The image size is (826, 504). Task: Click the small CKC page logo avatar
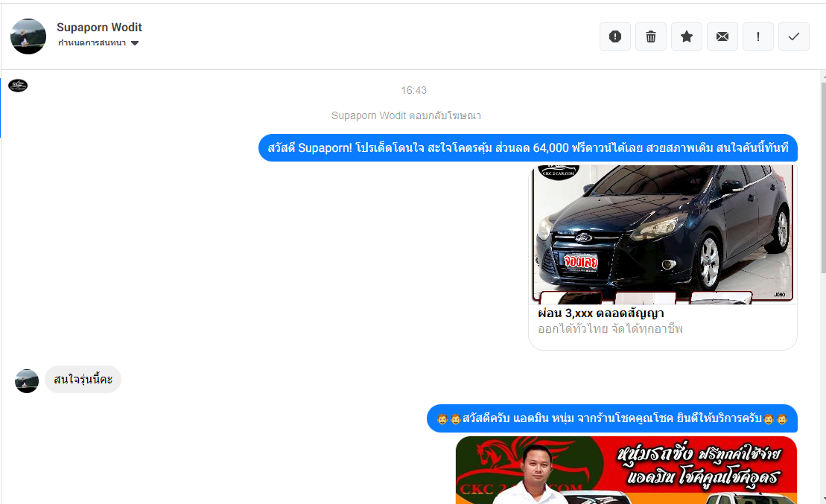coord(18,86)
